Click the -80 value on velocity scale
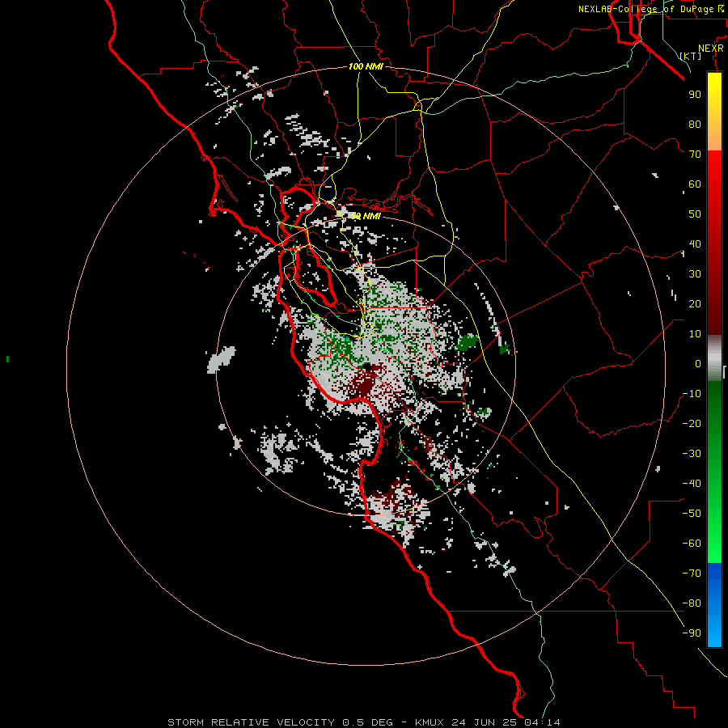728x728 pixels. [x=692, y=603]
